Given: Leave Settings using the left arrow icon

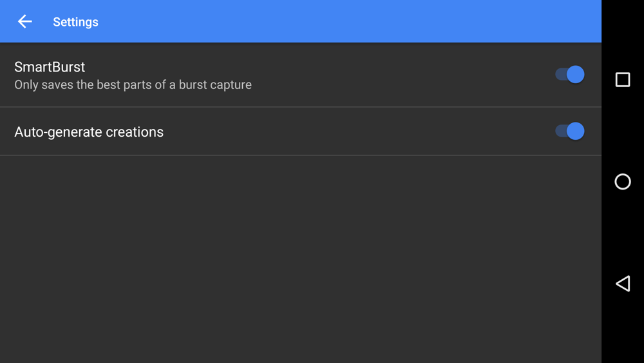Looking at the screenshot, I should pos(24,22).
